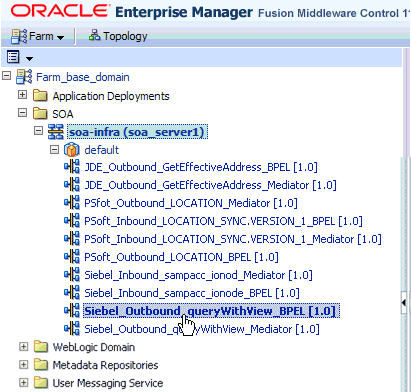Open PSoft_Inbound_LOCATION_SYNC.VERSION_1_Mediator [1.0]
The image size is (411, 392).
[x=233, y=239]
